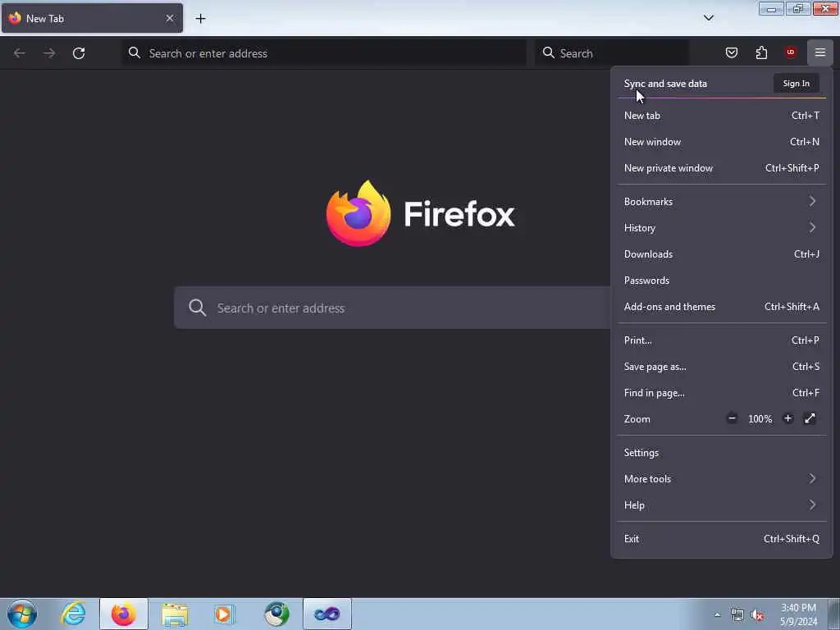This screenshot has height=630, width=840.
Task: Choose New tab menu entry
Action: (x=721, y=116)
